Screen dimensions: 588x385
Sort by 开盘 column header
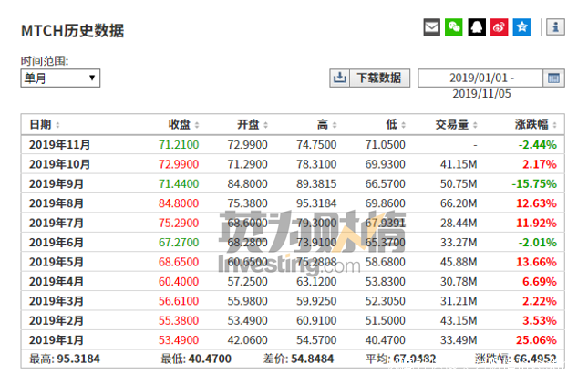pos(253,125)
